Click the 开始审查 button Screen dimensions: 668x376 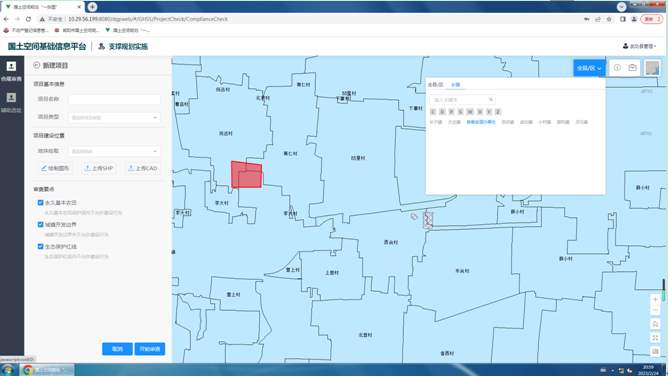[150, 349]
